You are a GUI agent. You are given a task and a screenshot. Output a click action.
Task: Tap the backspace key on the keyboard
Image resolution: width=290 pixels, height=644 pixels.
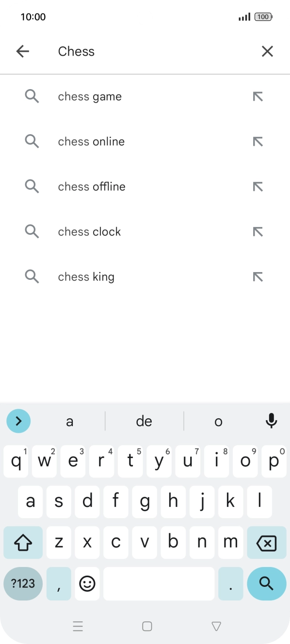click(x=266, y=542)
